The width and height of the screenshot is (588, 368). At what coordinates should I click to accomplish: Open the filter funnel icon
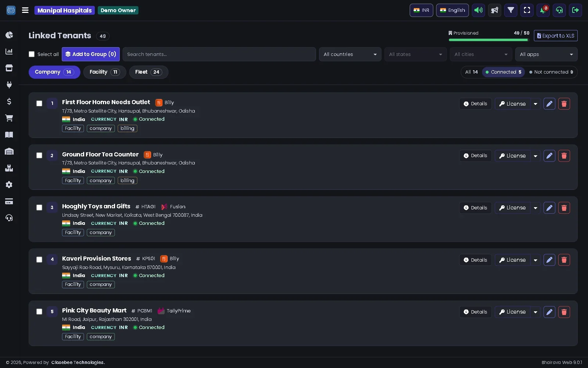[511, 10]
